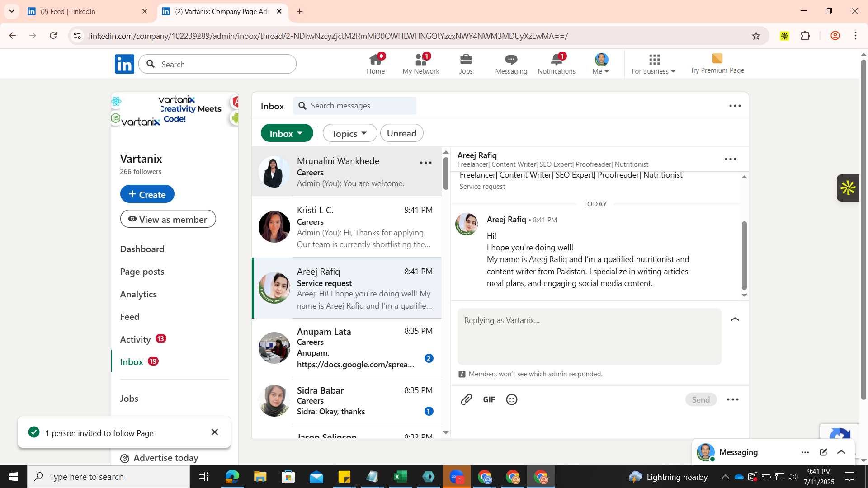Screen dimensions: 868x488
Task: Open the Me profile menu
Action: 601,64
